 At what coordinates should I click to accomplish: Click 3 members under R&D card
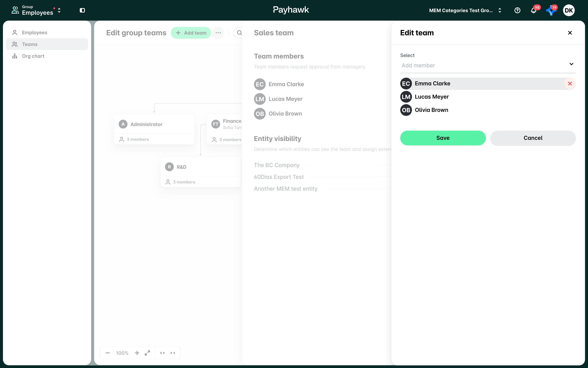(180, 182)
